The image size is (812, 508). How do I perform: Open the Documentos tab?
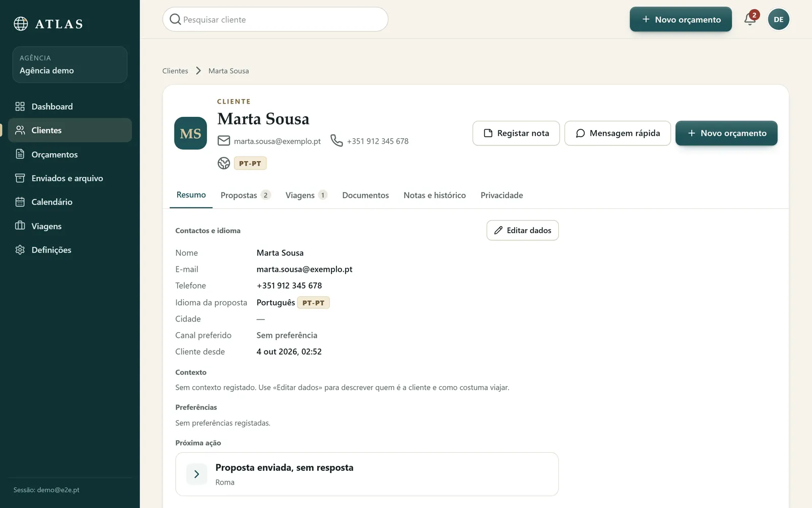click(365, 196)
